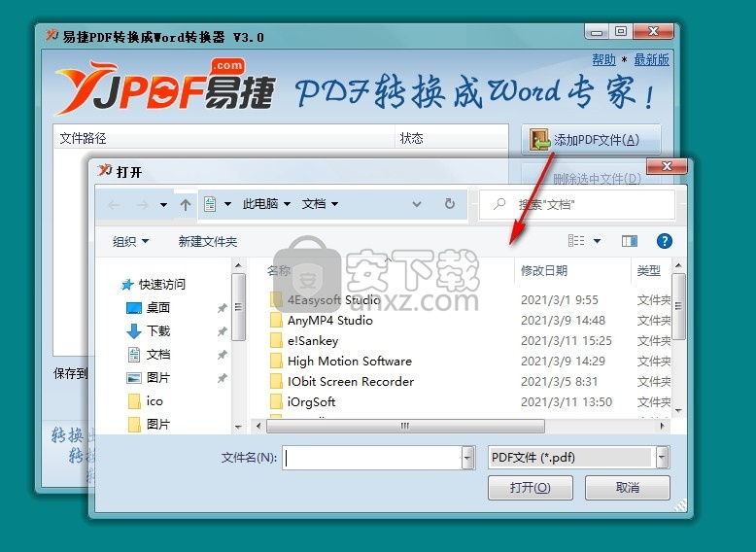Click the blue help question mark icon

point(665,241)
